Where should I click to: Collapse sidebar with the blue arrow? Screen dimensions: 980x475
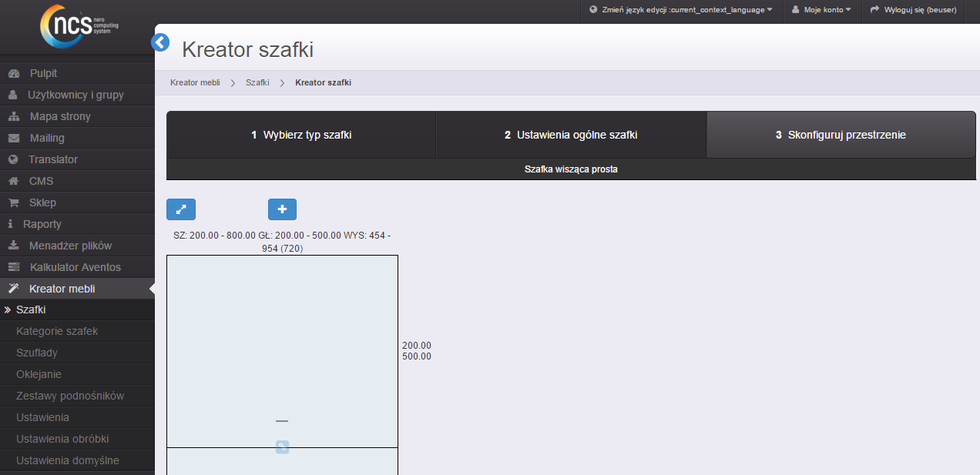[x=160, y=42]
